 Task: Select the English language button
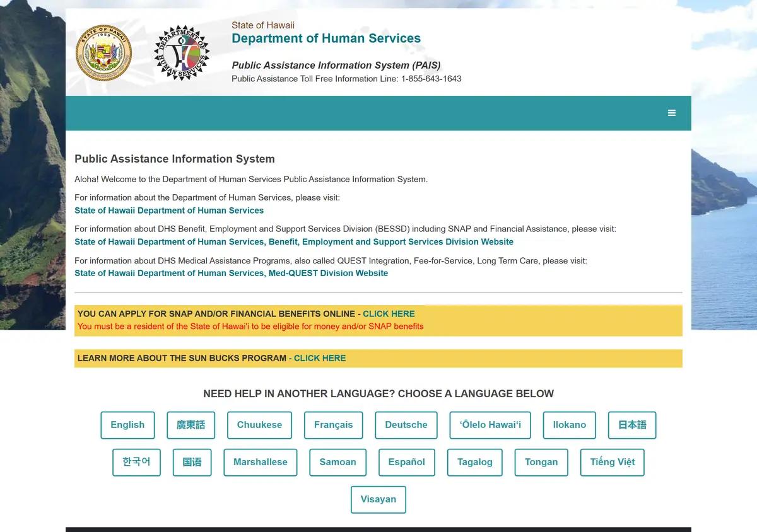(x=127, y=425)
